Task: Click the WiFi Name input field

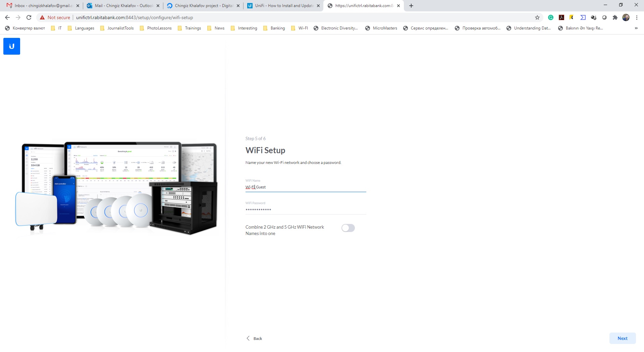Action: point(306,187)
